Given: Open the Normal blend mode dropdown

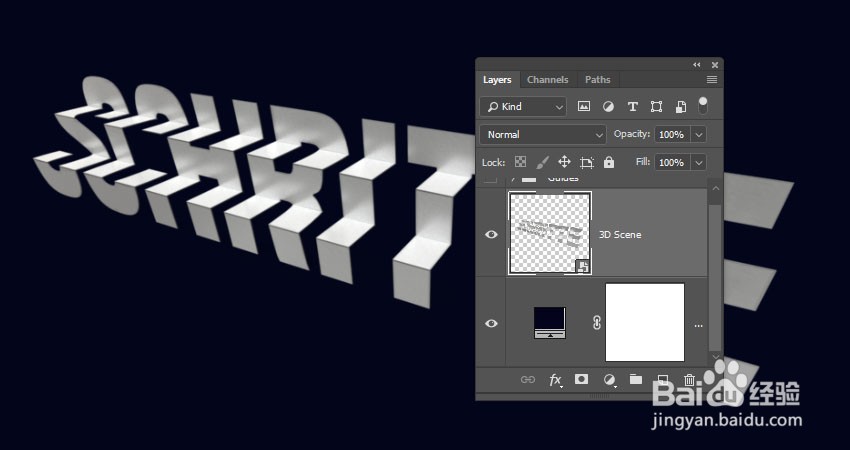Looking at the screenshot, I should [x=543, y=134].
